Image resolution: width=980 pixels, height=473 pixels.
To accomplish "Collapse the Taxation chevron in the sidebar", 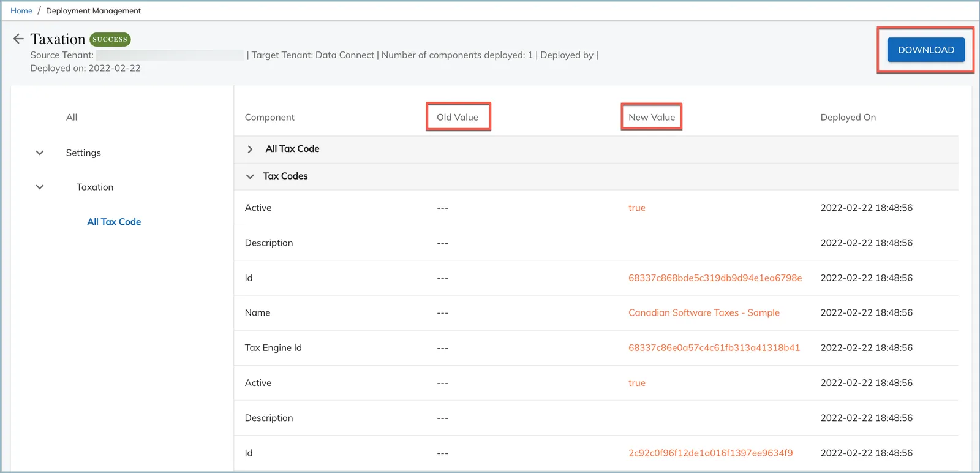I will coord(40,187).
